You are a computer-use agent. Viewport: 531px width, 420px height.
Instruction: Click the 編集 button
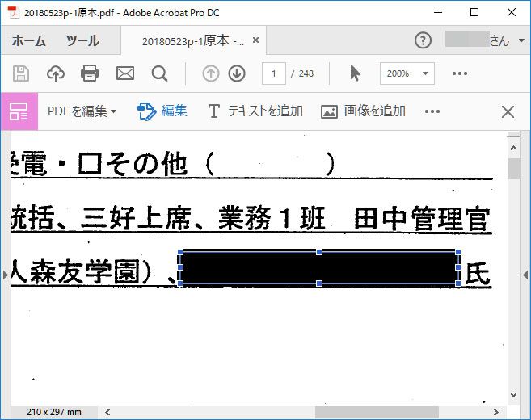(162, 111)
